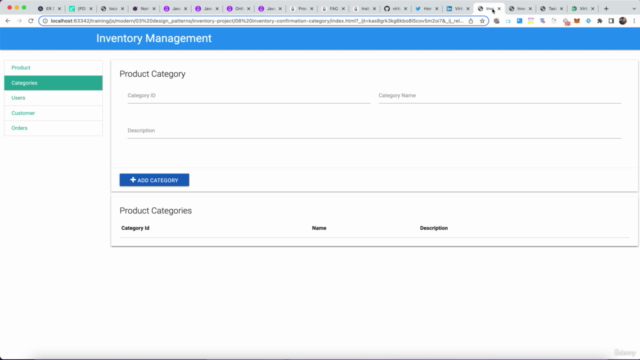Open Chrome three-dot menu
Viewport: 640px width, 360px height.
(634, 21)
